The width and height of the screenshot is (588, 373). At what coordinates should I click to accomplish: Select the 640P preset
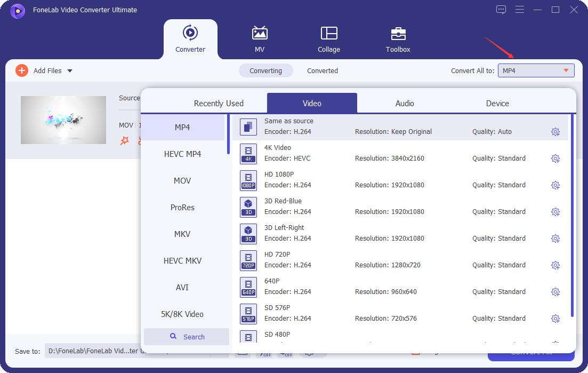(400, 287)
